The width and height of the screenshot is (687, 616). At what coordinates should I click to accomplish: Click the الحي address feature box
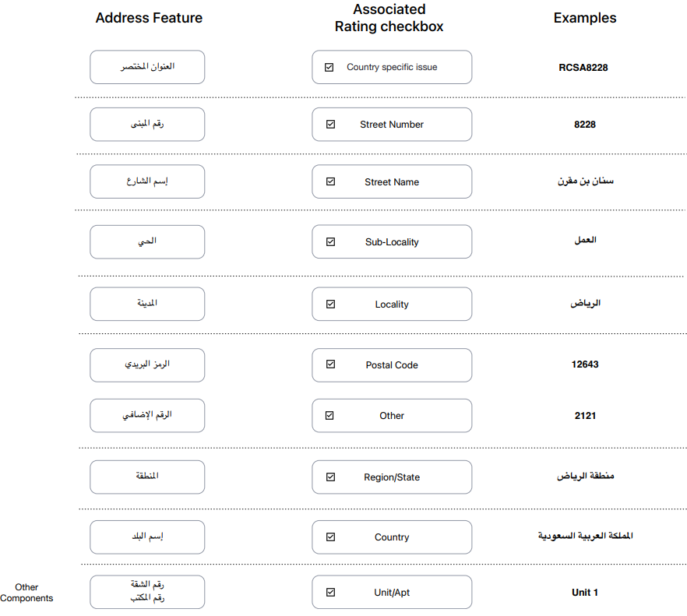pyautogui.click(x=147, y=242)
